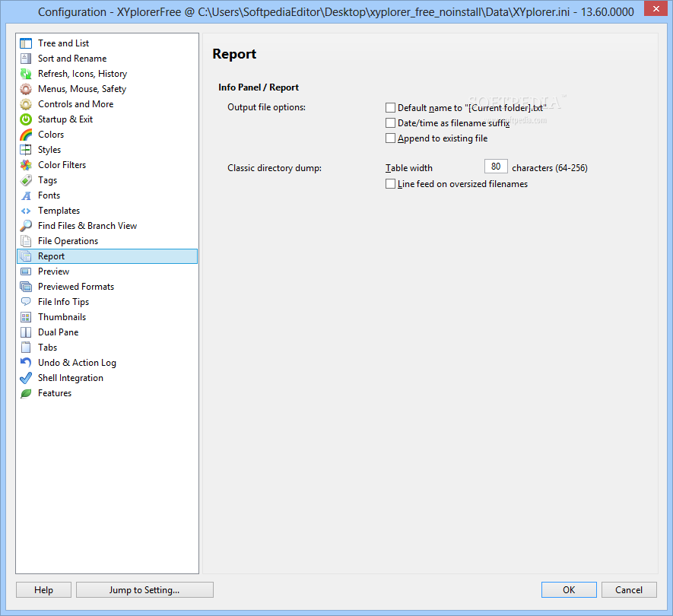673x616 pixels.
Task: Click the File Info Tips bubble icon
Action: (26, 302)
